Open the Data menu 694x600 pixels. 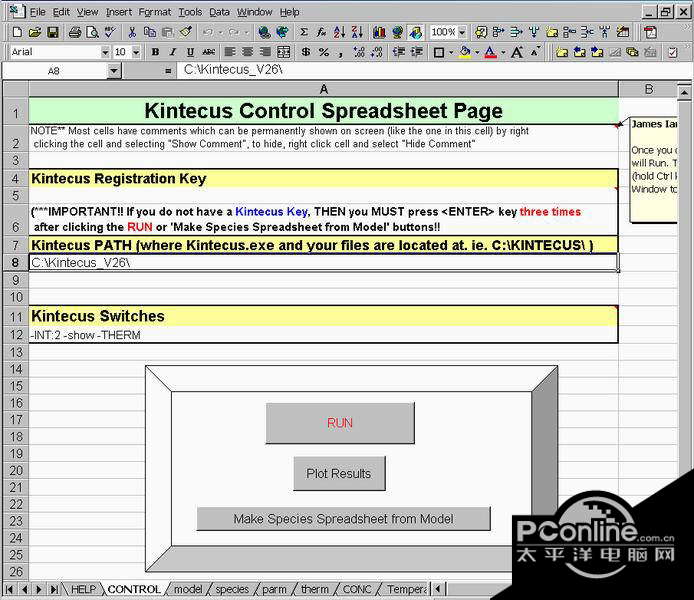point(219,12)
